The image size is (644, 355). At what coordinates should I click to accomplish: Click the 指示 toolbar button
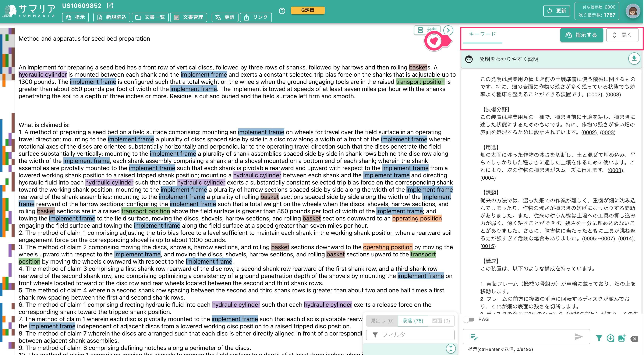[x=75, y=17]
